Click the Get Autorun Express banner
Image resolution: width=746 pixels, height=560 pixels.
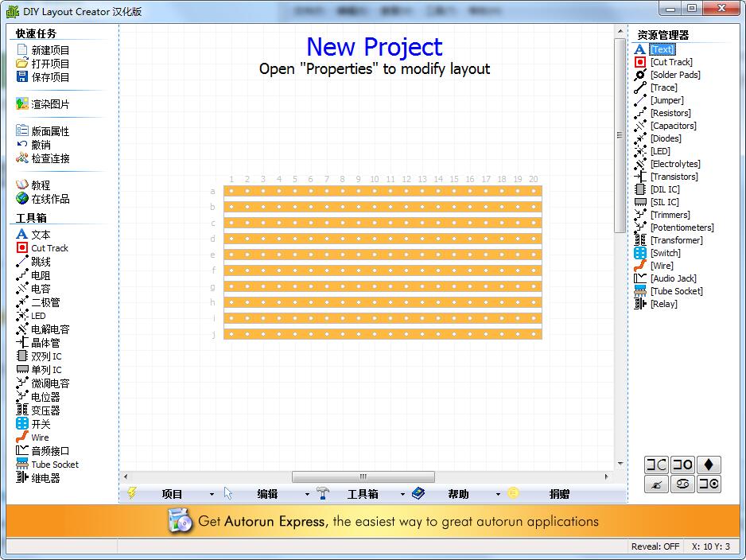(x=374, y=523)
